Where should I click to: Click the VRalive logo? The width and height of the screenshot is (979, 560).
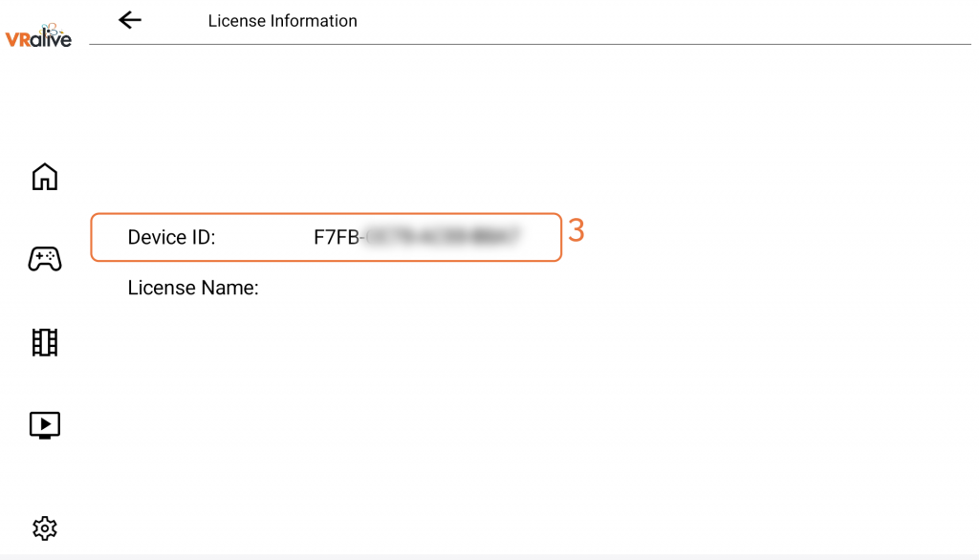click(38, 33)
